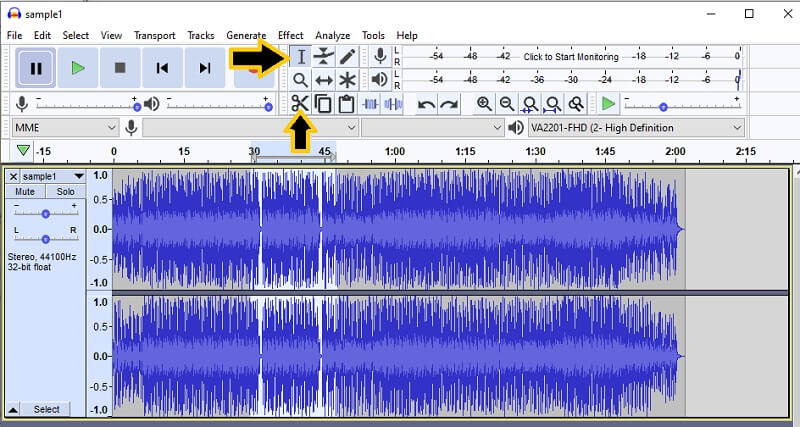Viewport: 800px width, 427px height.
Task: Click the recording volume slider handle
Action: click(x=137, y=107)
